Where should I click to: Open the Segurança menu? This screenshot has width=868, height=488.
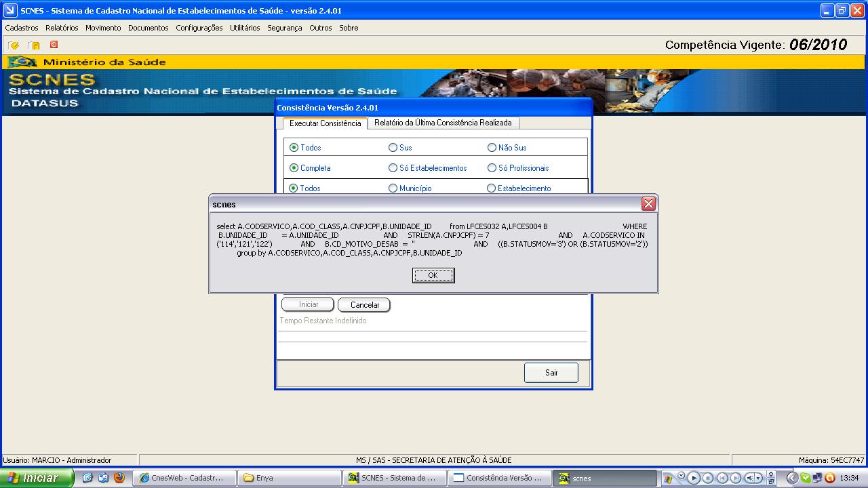[x=284, y=28]
